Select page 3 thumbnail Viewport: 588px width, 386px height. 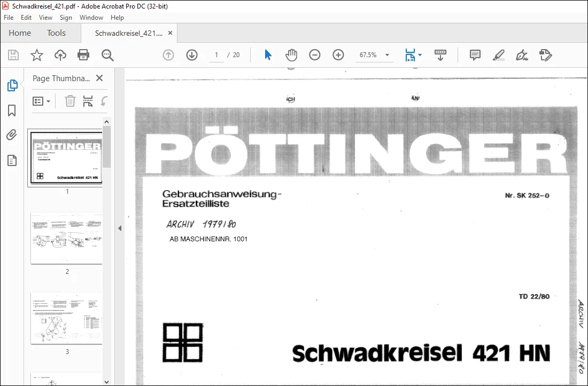coord(66,318)
